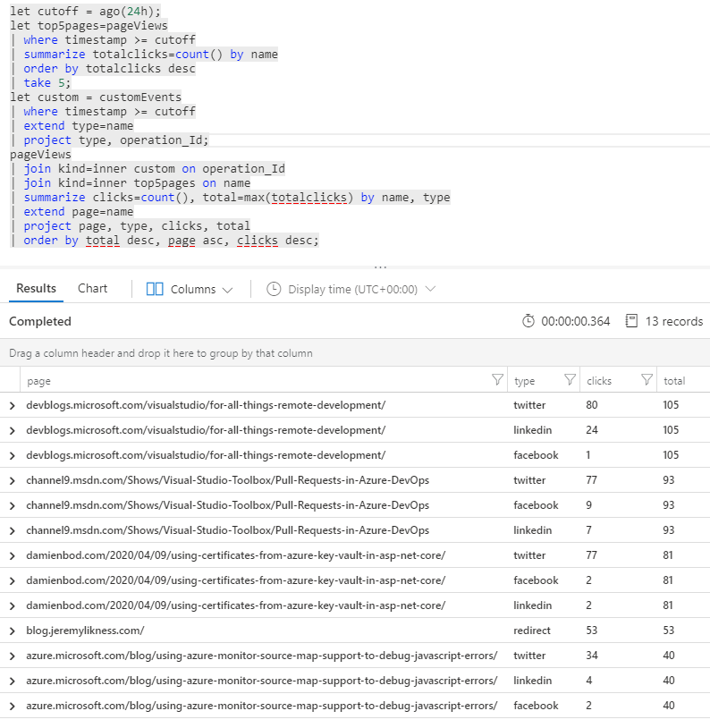Expand the damienbod.com twitter row

click(13, 555)
